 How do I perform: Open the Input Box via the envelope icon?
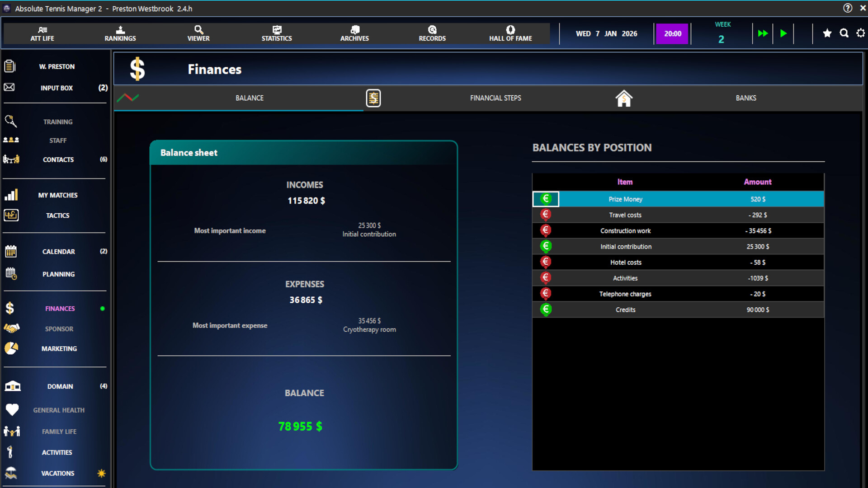[9, 87]
